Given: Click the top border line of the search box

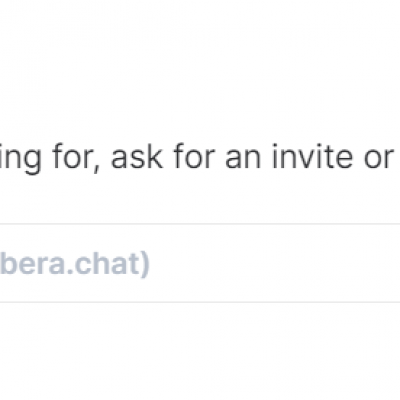Looking at the screenshot, I should coord(200,224).
